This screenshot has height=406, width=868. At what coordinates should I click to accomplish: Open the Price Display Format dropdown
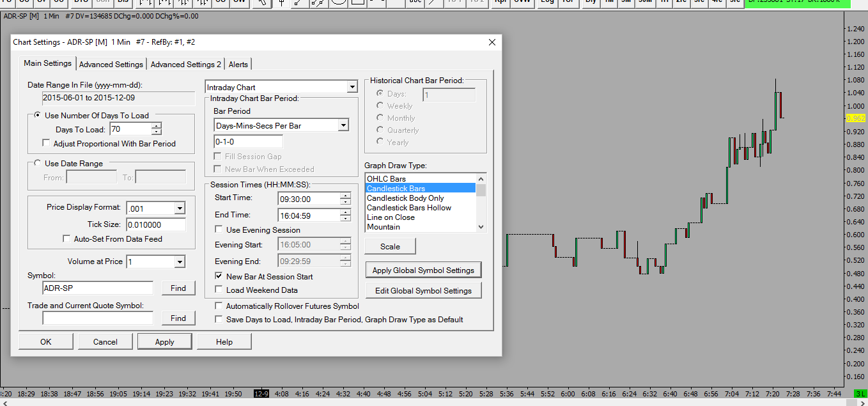pos(180,208)
